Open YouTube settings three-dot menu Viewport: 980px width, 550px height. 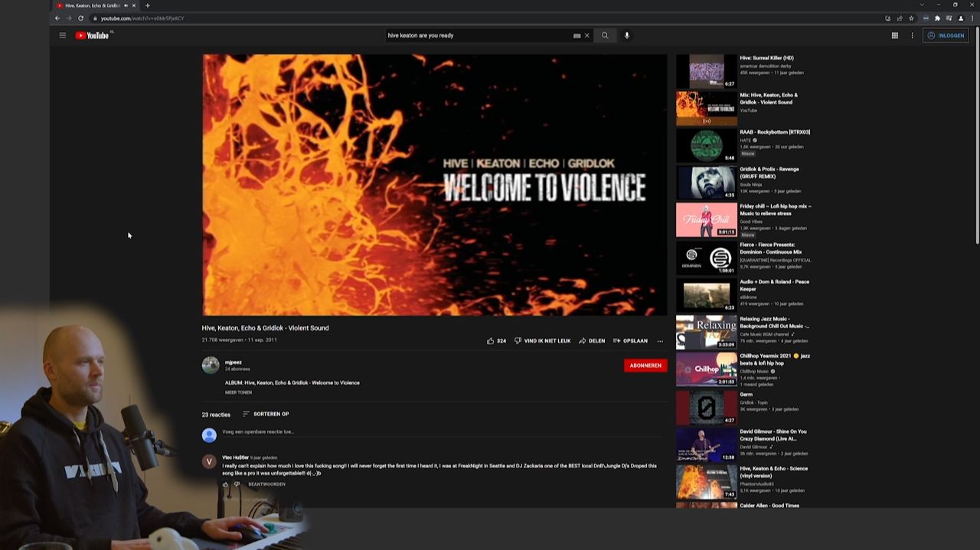click(912, 35)
